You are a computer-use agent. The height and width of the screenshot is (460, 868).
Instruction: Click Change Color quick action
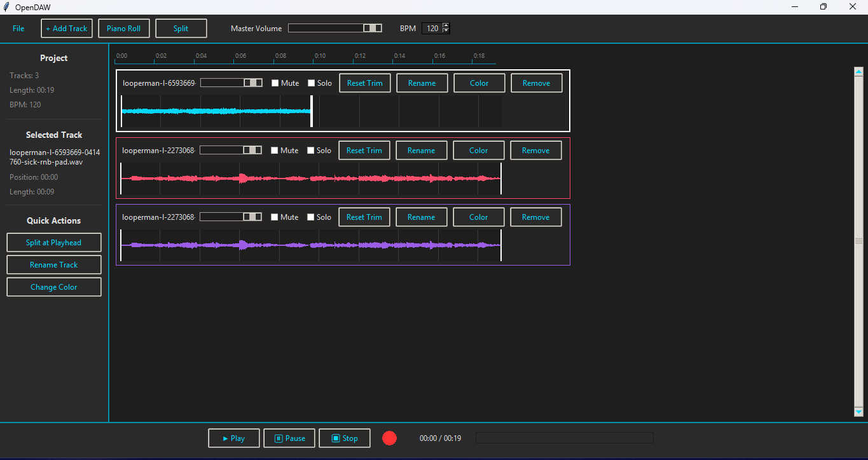click(54, 287)
